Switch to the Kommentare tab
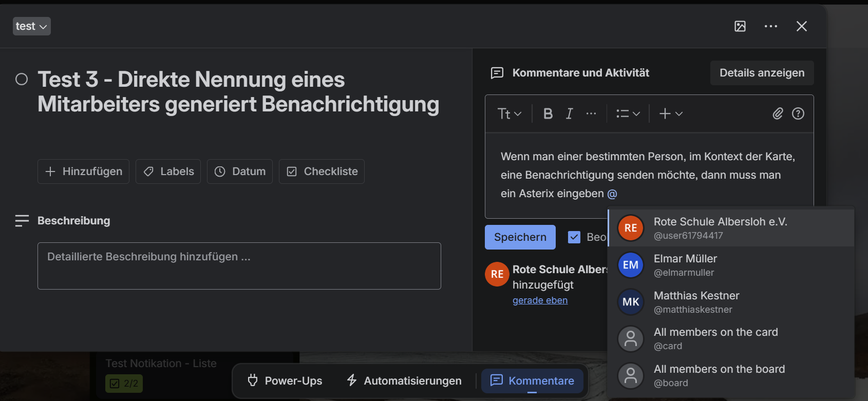Viewport: 868px width, 401px height. coord(532,380)
